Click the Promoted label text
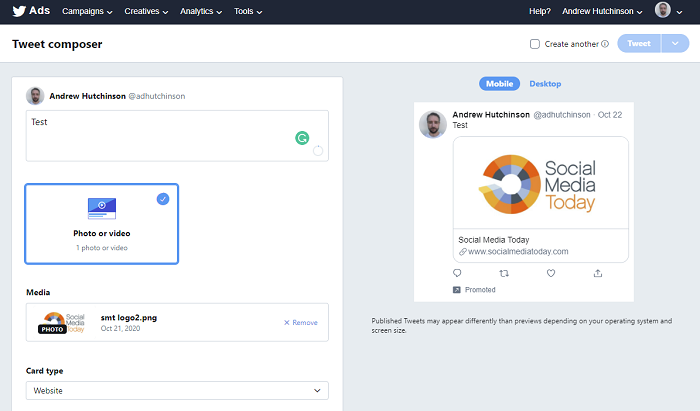 click(480, 290)
